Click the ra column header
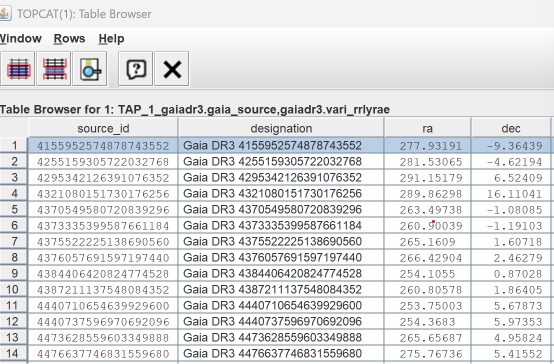This screenshot has width=554, height=364. pos(428,128)
